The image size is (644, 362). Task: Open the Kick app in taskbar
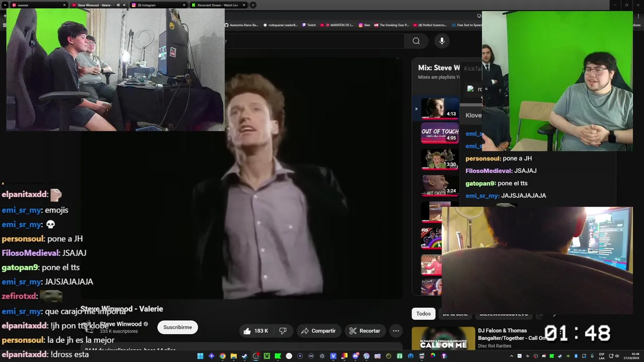(x=278, y=356)
